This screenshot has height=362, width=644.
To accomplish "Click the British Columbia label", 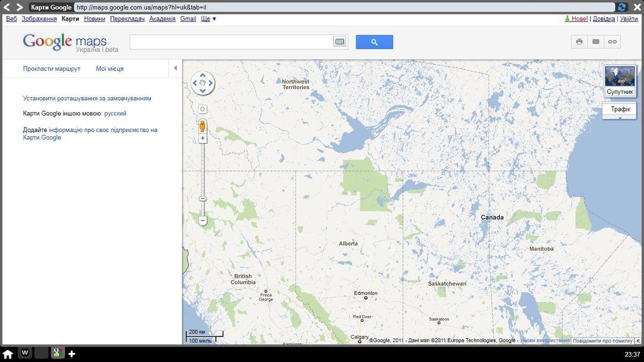I will point(243,279).
